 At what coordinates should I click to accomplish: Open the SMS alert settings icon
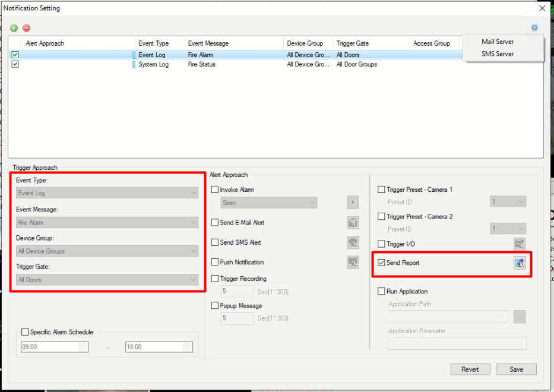(353, 242)
